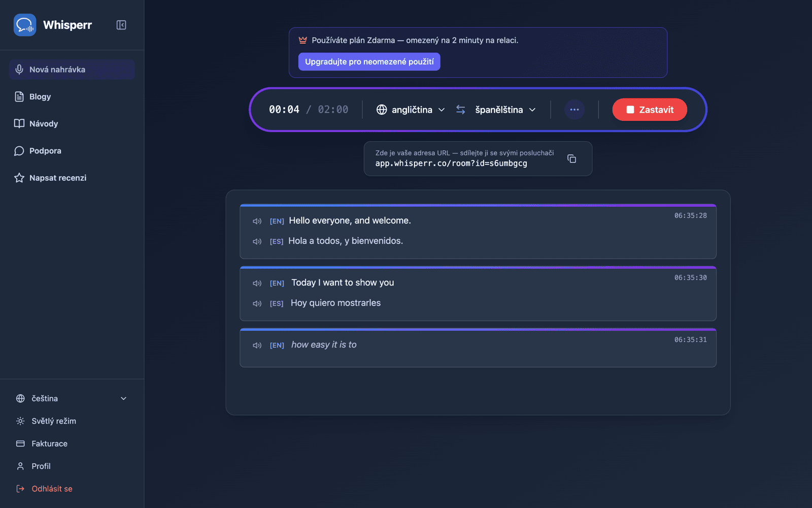Stop recording with the Zastavit button
812x508 pixels.
[650, 110]
